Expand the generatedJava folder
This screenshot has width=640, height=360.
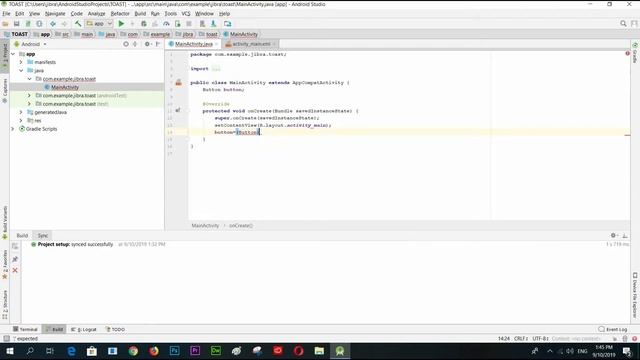(x=21, y=112)
